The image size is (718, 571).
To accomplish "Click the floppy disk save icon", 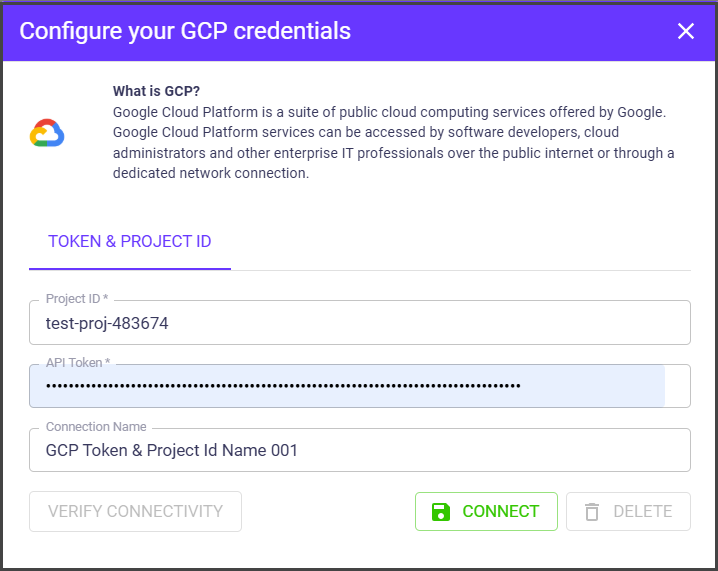I will (441, 512).
